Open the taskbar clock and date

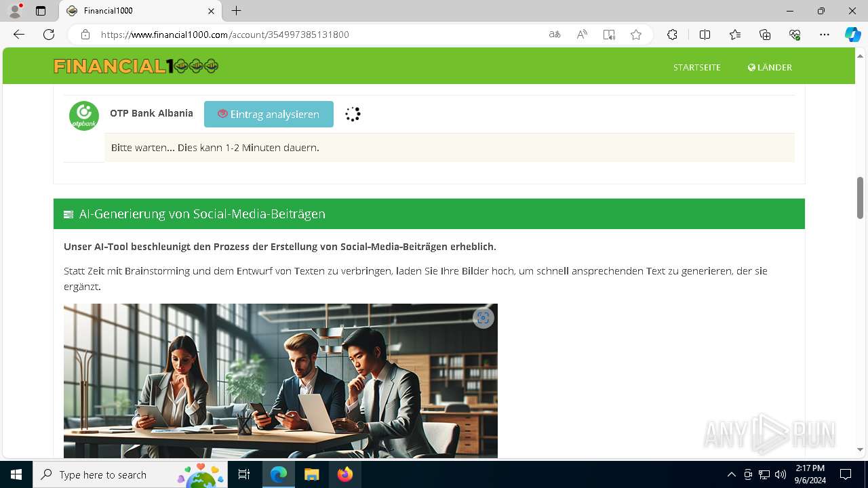click(x=810, y=474)
